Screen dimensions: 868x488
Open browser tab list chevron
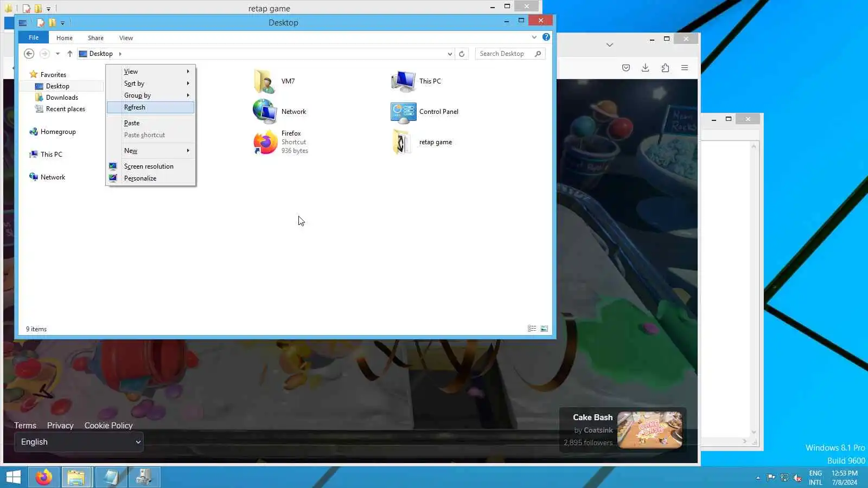(x=610, y=45)
